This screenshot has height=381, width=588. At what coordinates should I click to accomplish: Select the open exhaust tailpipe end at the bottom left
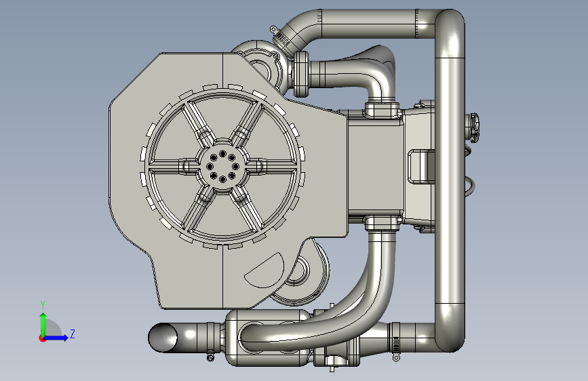163,338
